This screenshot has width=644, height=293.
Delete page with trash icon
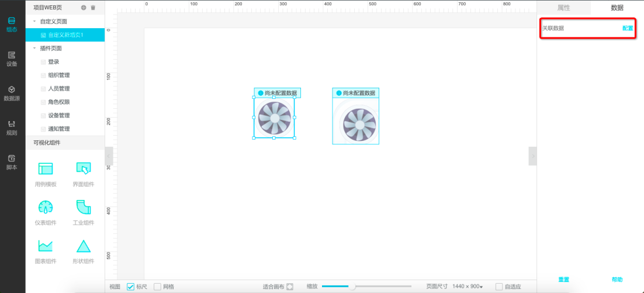tap(93, 8)
